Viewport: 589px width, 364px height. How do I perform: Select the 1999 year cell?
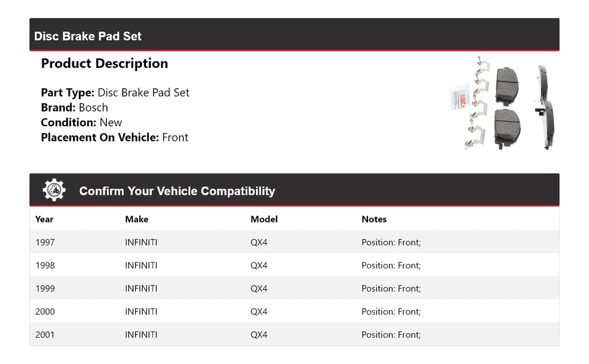tap(45, 289)
